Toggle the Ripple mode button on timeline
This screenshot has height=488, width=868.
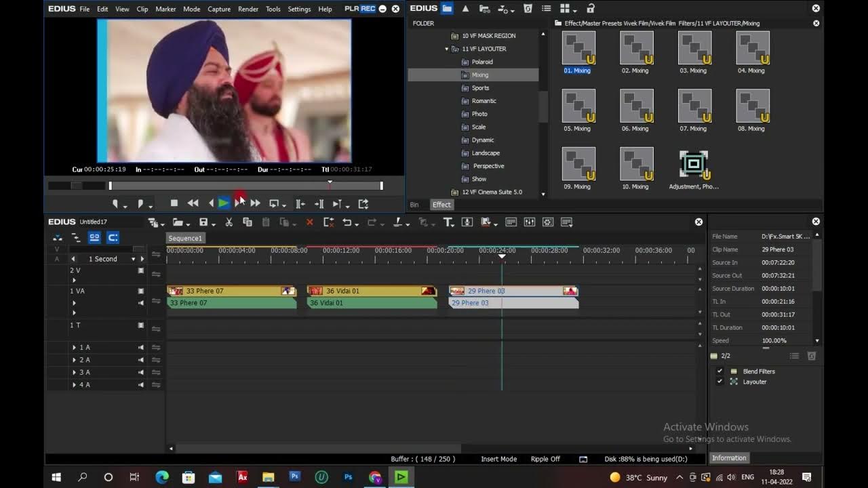[x=75, y=237]
